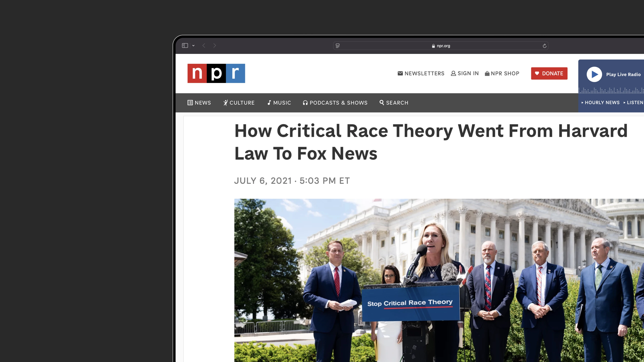Expand the sidebar tab group dropdown chevron
The width and height of the screenshot is (644, 362).
click(x=193, y=45)
